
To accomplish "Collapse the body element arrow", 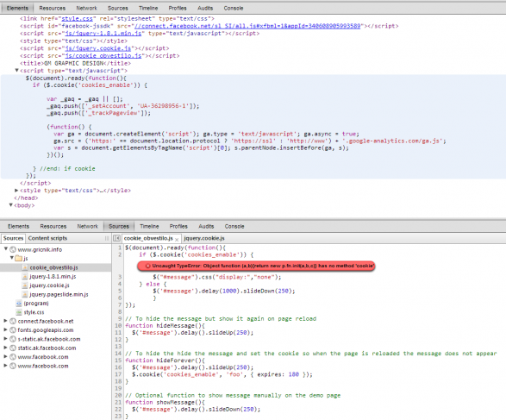I will tap(11, 205).
